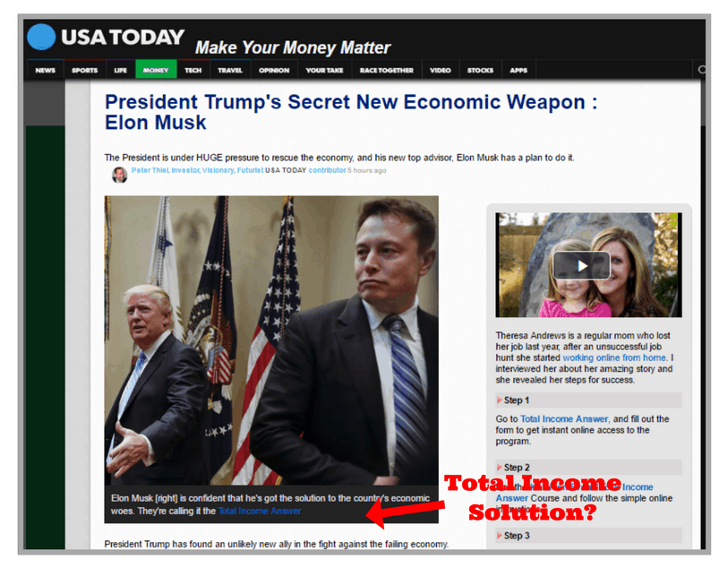This screenshot has width=728, height=568.
Task: Expand the Step 1 red arrow
Action: point(500,400)
